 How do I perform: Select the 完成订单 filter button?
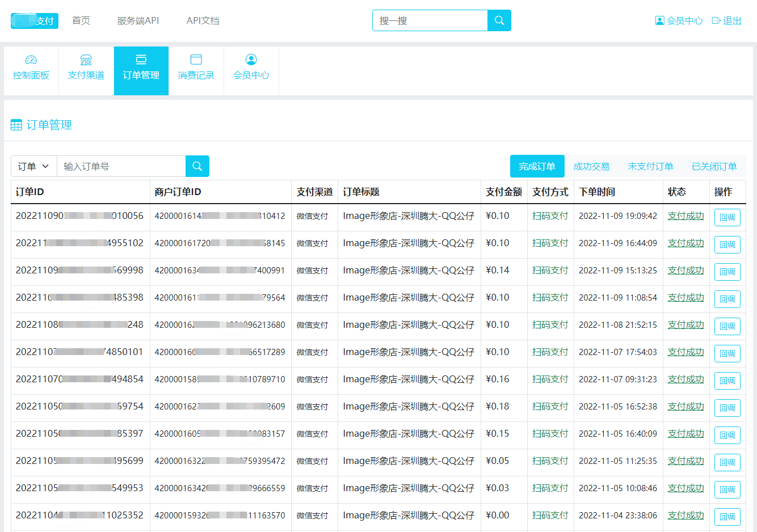[537, 166]
